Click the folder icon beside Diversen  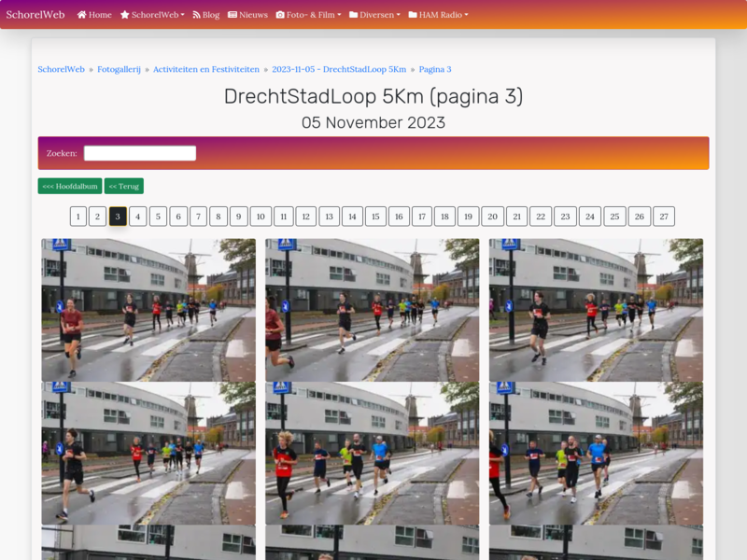tap(354, 15)
